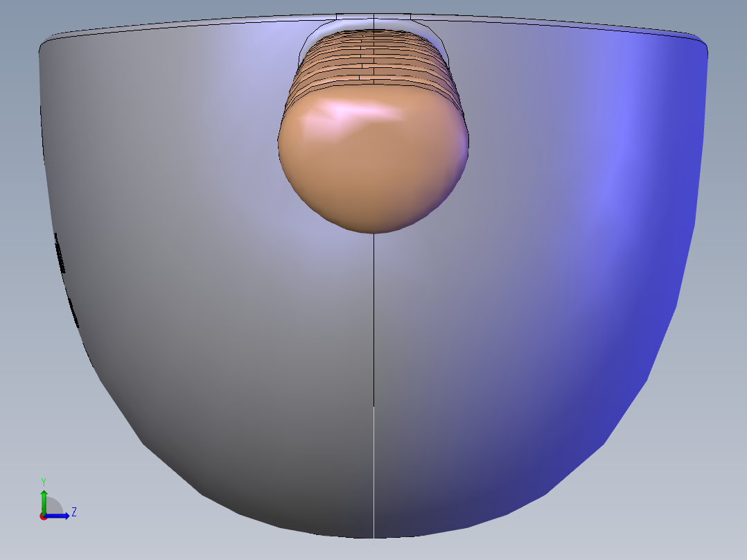The height and width of the screenshot is (560, 747).
Task: Click the blue Z axis arrow of the triad
Action: pyautogui.click(x=58, y=516)
